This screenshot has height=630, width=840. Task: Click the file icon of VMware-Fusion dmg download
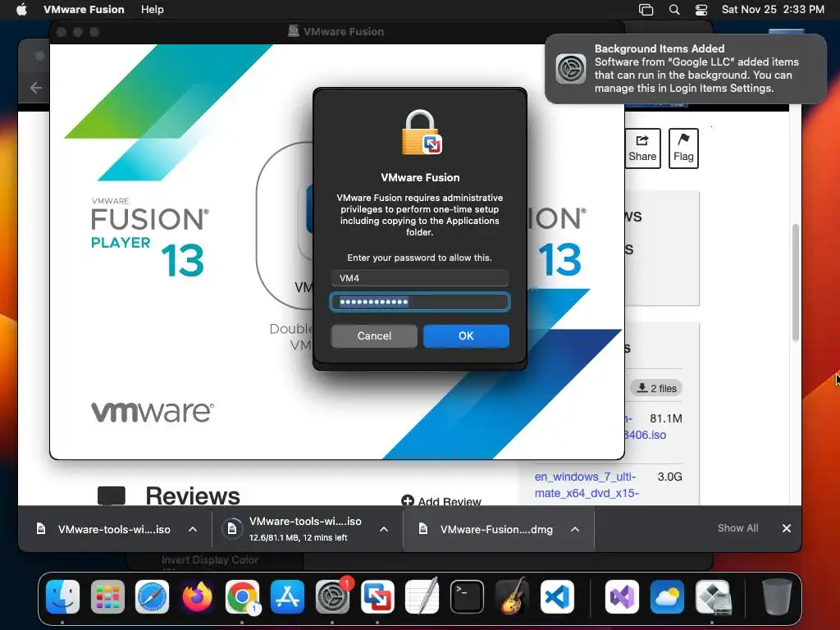tap(423, 529)
